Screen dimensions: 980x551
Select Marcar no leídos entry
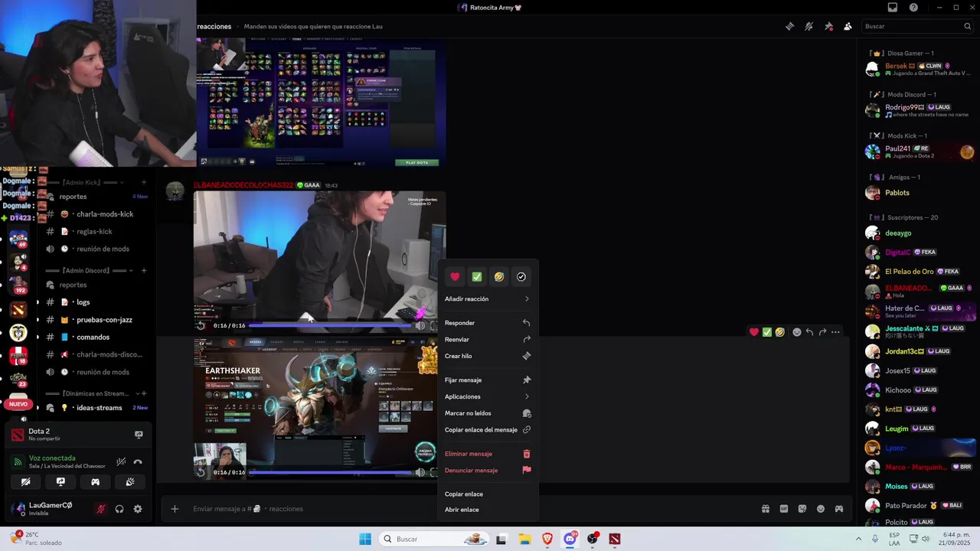pyautogui.click(x=488, y=413)
